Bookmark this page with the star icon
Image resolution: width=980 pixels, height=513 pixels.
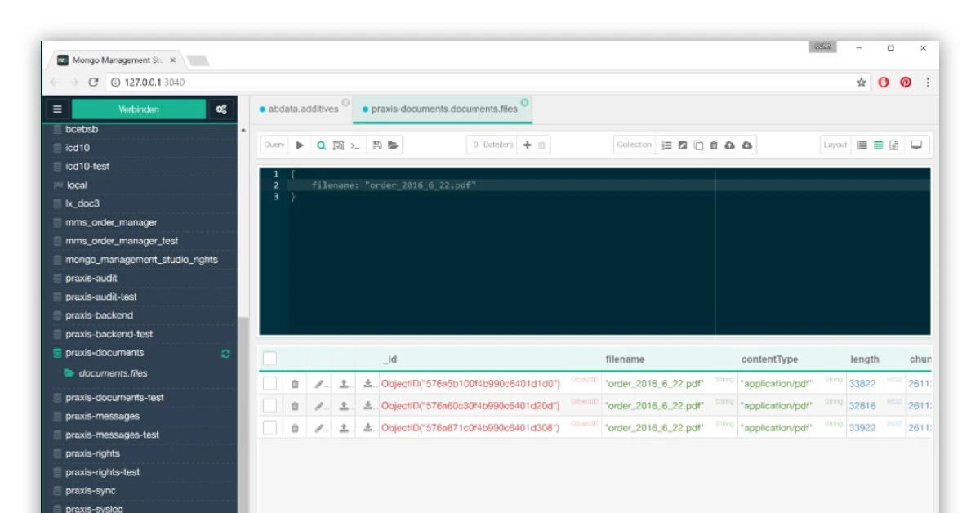(862, 83)
